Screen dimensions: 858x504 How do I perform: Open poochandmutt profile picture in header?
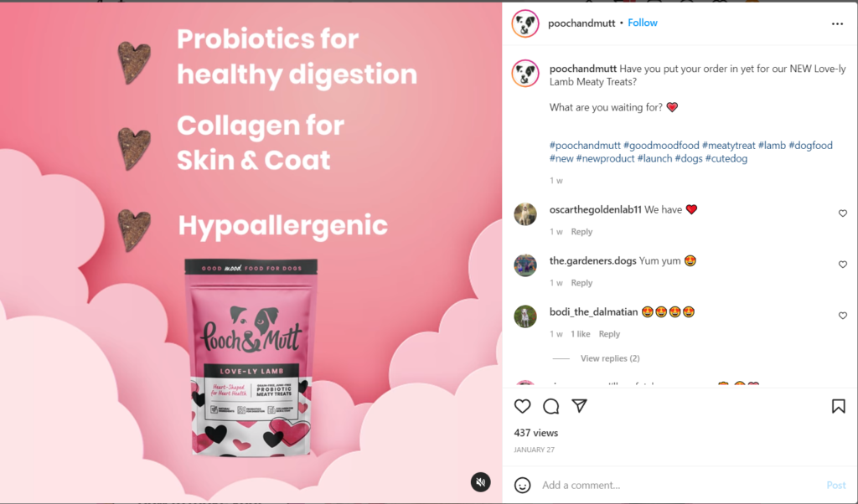pos(525,23)
